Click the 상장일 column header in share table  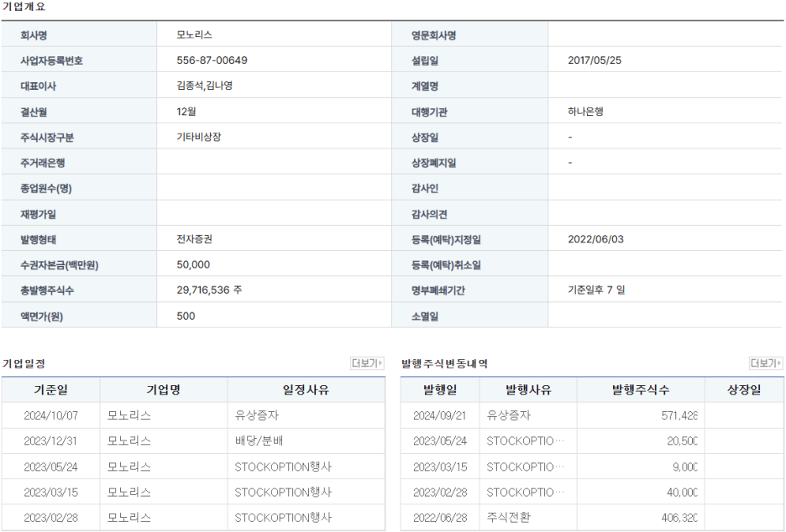coord(744,389)
